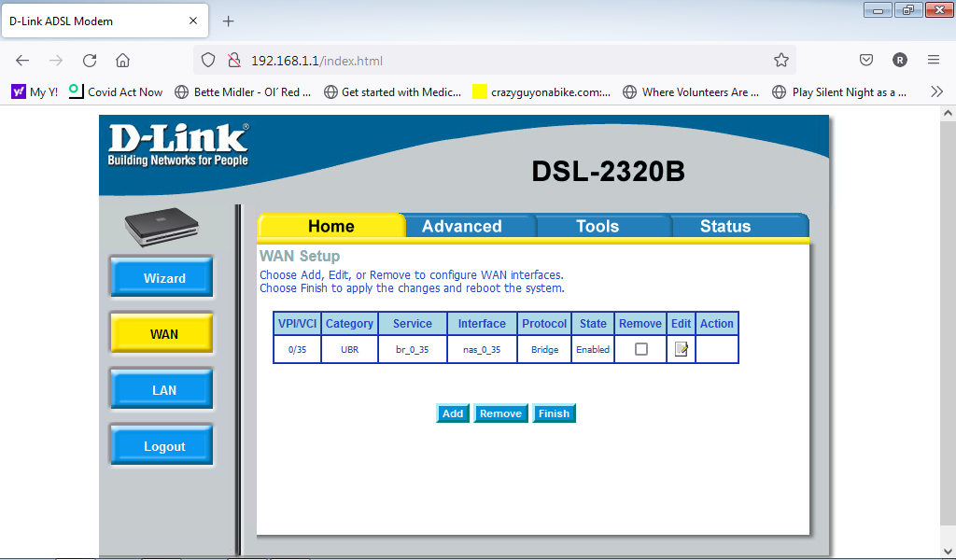Open the My Y! bookmark

point(35,92)
